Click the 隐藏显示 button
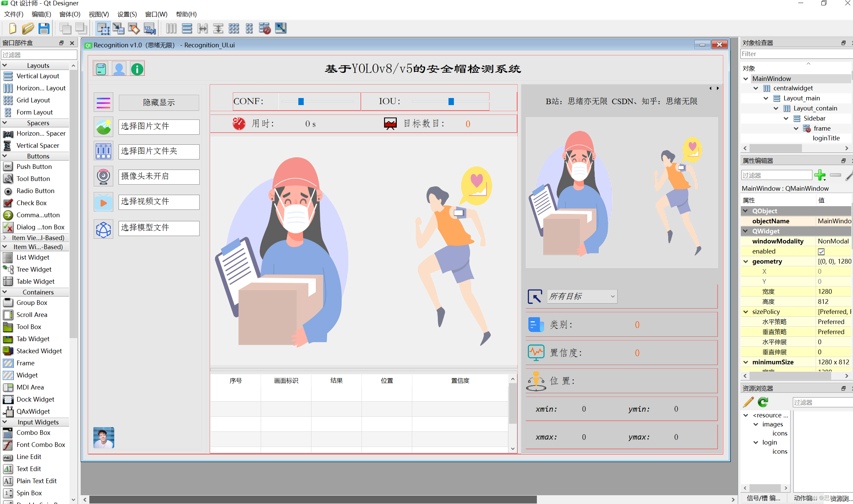The height and width of the screenshot is (504, 853). [x=159, y=102]
